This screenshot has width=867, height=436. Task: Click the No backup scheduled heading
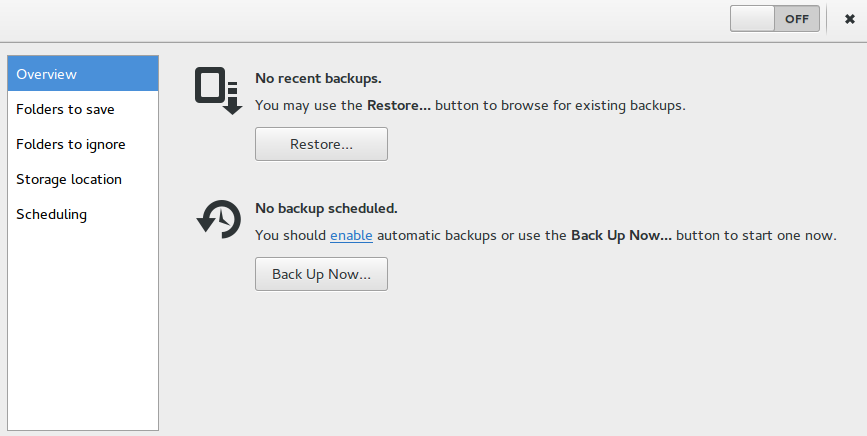tap(326, 208)
